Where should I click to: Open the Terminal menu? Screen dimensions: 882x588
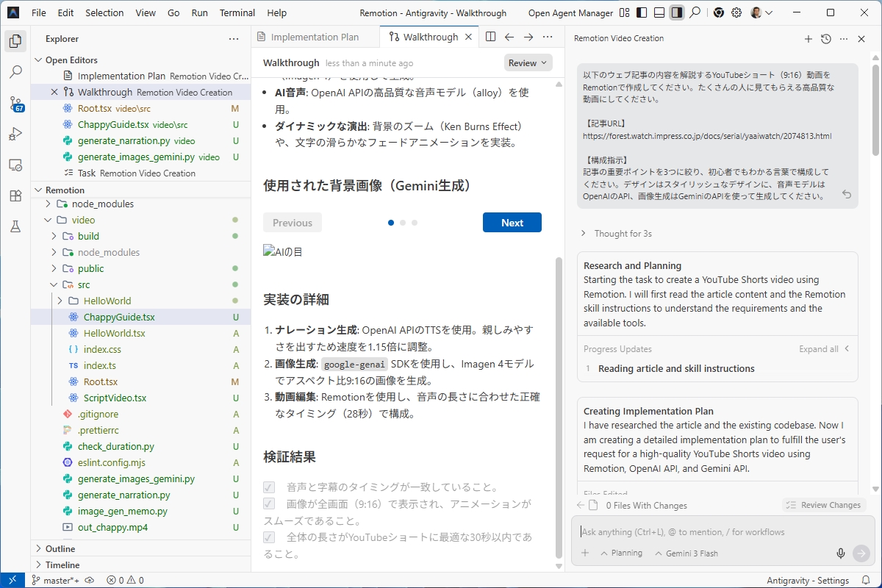tap(237, 13)
